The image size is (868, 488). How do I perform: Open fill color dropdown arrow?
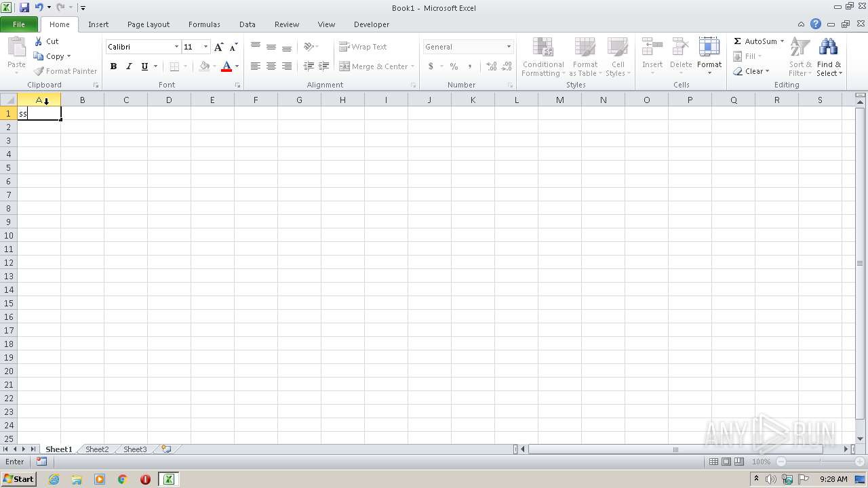(214, 66)
